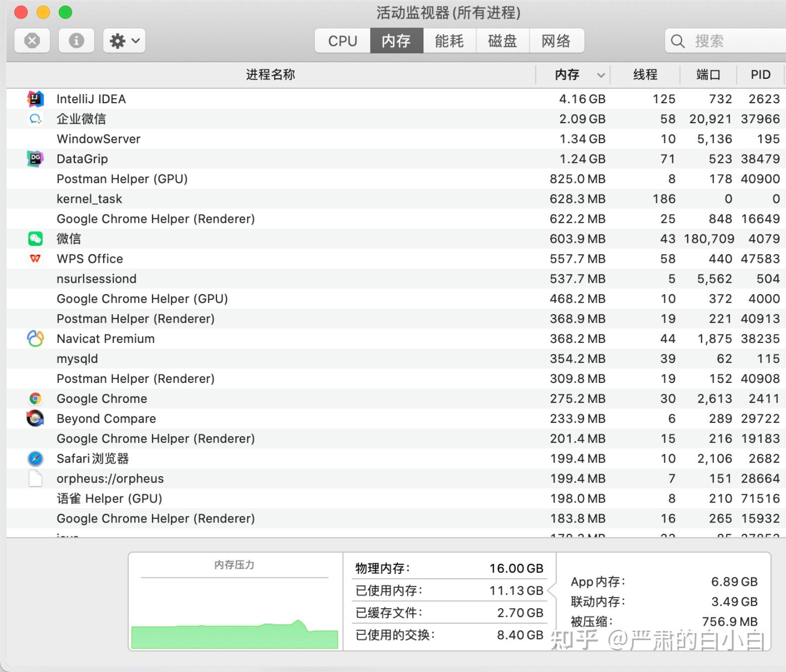Image resolution: width=786 pixels, height=672 pixels.
Task: Click the 已使用内存 11.13 GB entry
Action: click(x=449, y=591)
